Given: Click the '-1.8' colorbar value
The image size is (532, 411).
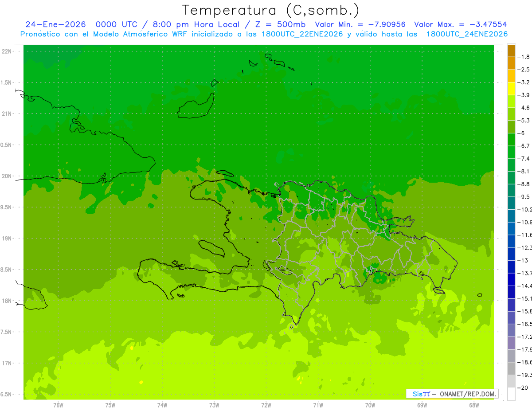Looking at the screenshot, I should [x=524, y=57].
